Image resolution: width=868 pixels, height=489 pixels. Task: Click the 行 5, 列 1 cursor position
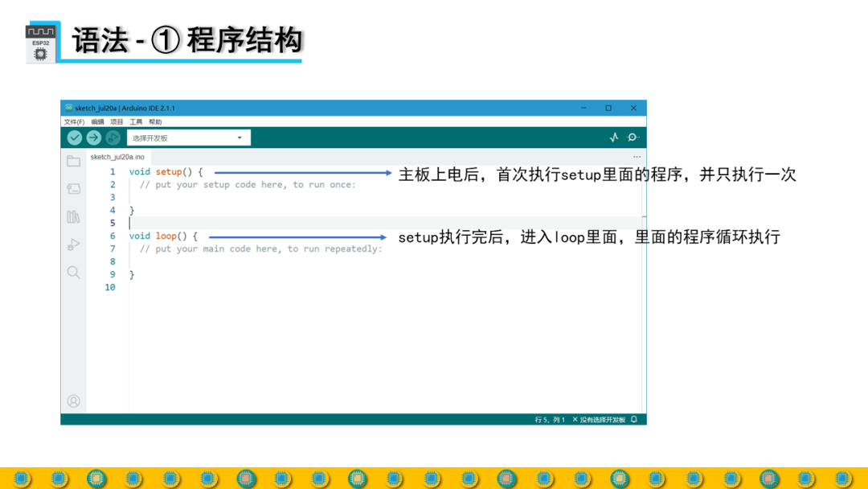pos(550,420)
